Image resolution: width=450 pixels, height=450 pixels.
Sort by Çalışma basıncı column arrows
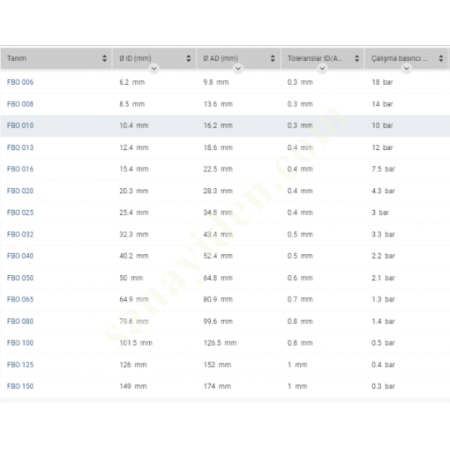tap(441, 58)
